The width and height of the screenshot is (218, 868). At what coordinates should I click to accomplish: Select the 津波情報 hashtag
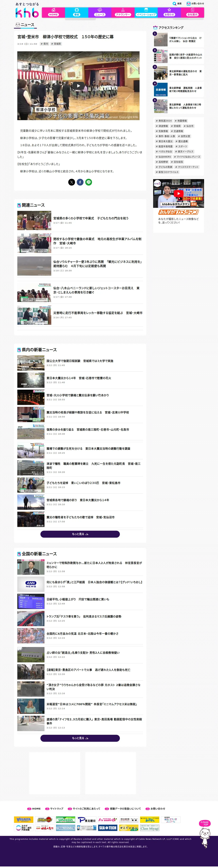coord(162,126)
